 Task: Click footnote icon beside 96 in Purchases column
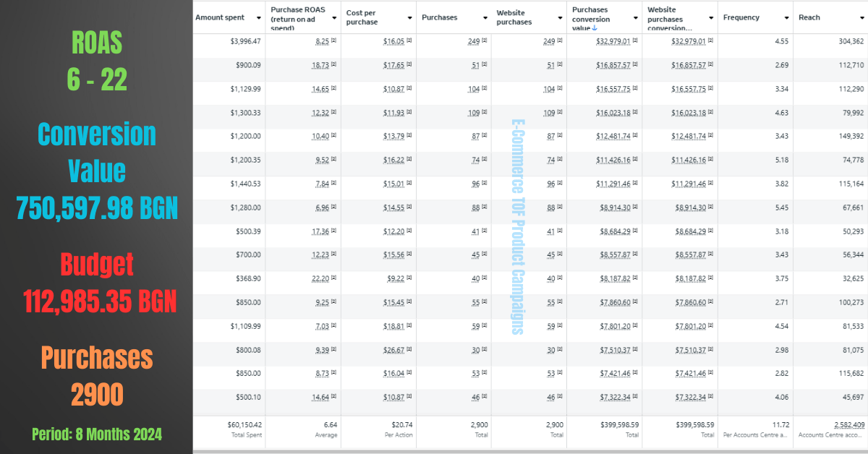click(x=485, y=184)
